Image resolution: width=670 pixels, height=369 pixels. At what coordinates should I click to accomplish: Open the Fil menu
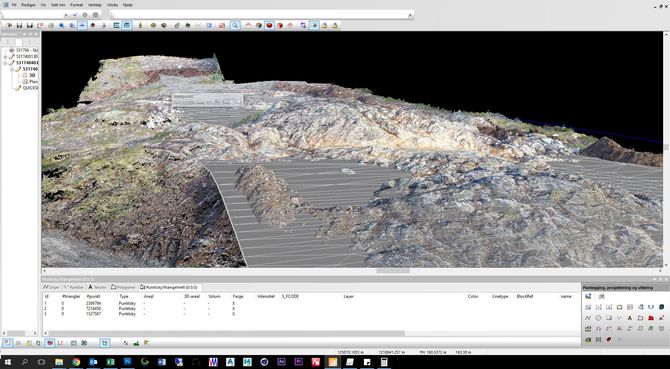(x=14, y=5)
